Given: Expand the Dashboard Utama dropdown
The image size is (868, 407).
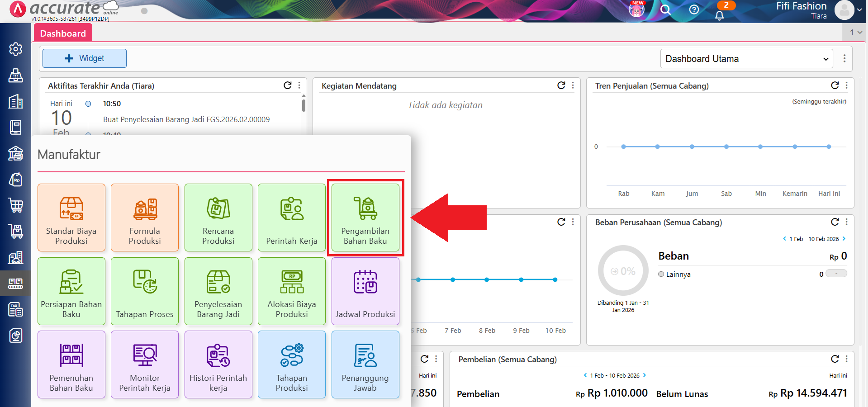Looking at the screenshot, I should [x=746, y=59].
